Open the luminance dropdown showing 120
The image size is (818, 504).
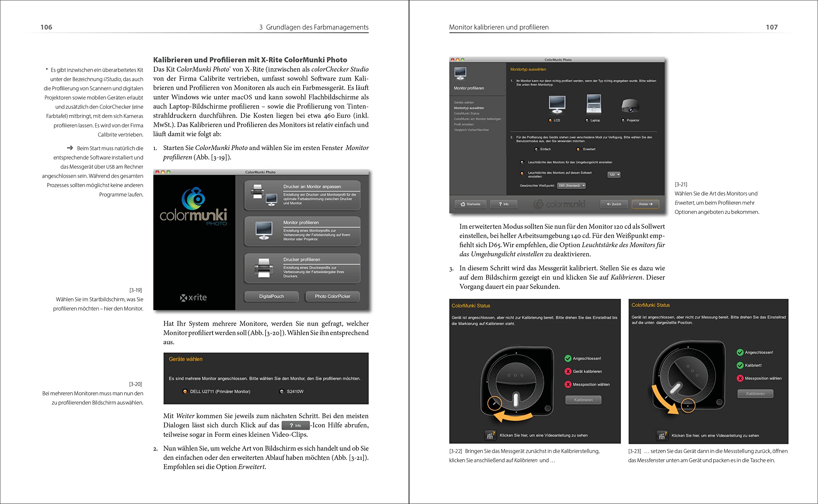(614, 175)
